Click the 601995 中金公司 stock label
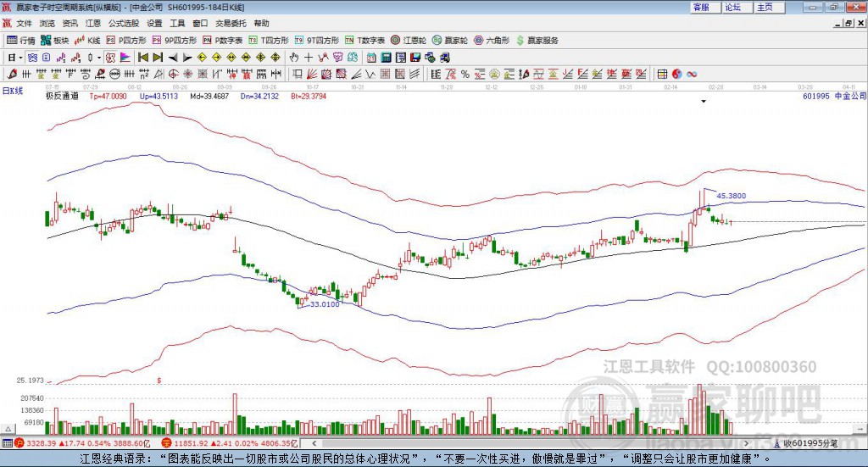 (x=834, y=97)
